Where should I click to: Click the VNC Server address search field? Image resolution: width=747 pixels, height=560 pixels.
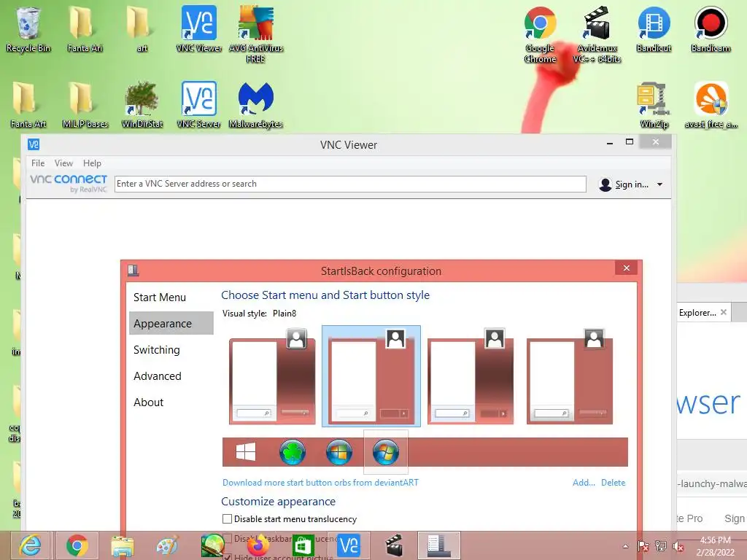tap(350, 184)
